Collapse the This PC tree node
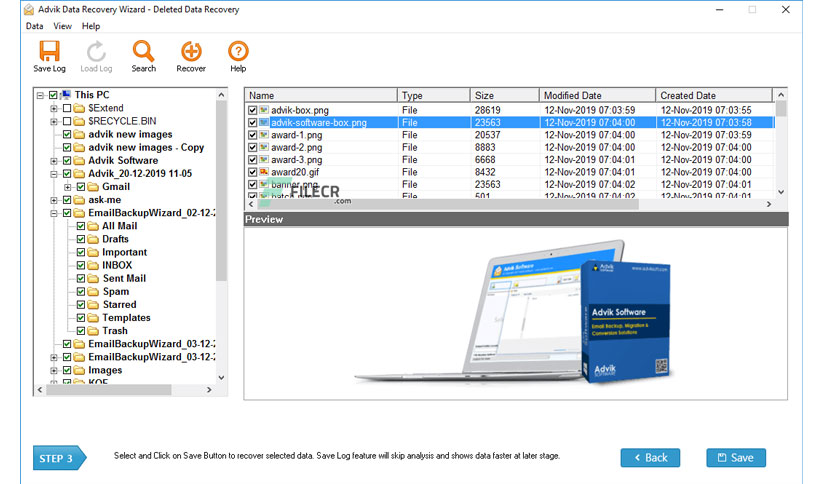836x484 pixels. click(41, 95)
